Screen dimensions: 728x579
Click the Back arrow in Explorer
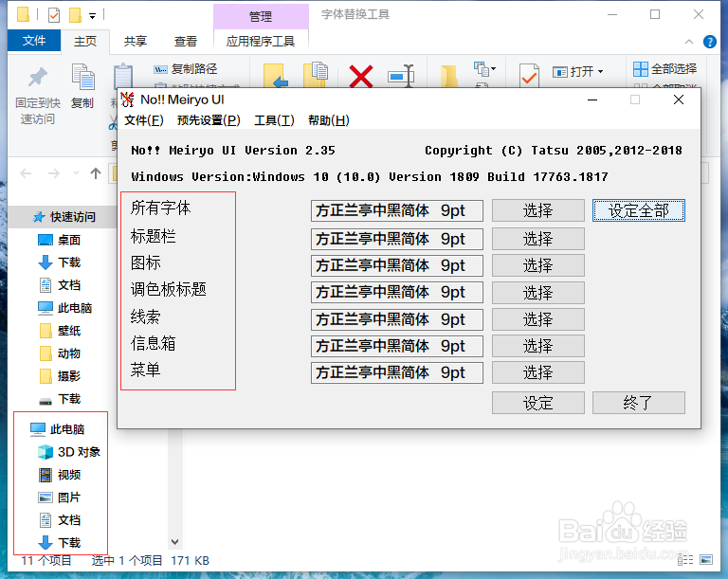click(26, 173)
